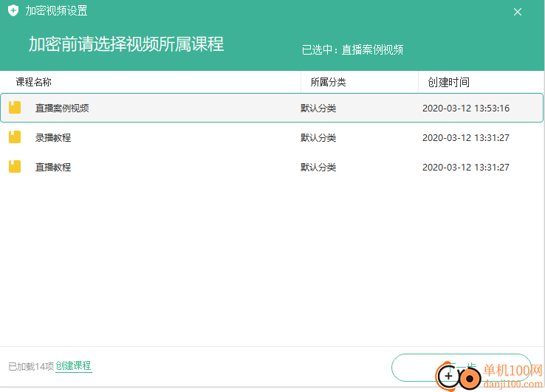Click folder icon of 录播教程 row
Viewport: 545px width, 392px height.
(15, 137)
